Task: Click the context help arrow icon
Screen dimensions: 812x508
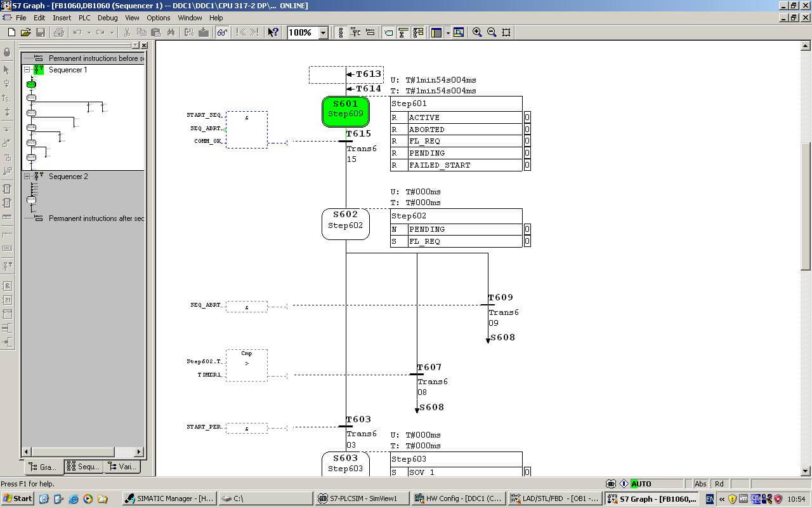Action: coord(273,32)
